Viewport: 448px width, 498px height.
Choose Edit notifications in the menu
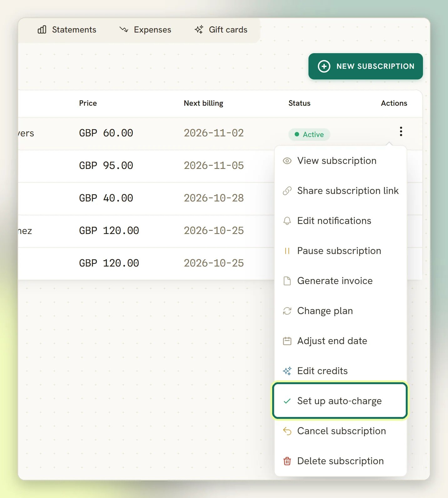340,221
